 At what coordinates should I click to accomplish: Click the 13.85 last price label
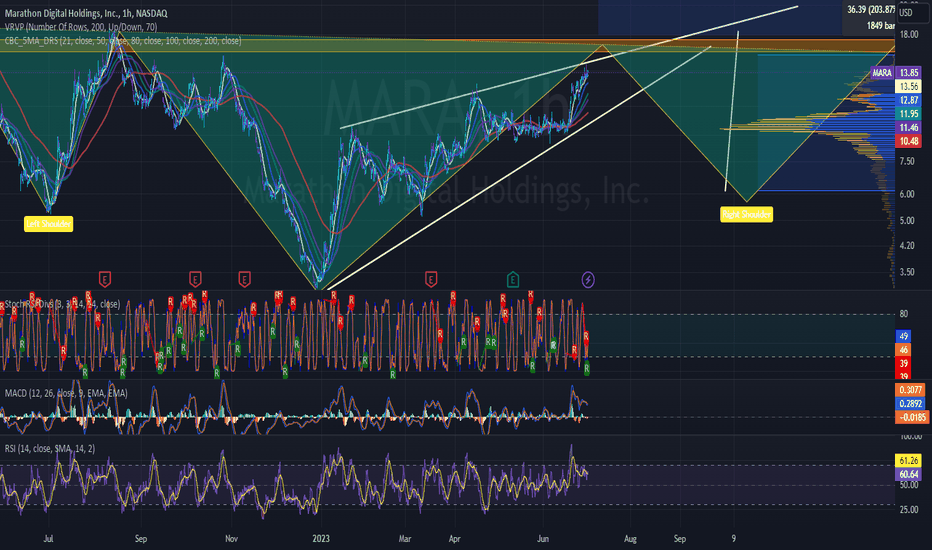click(x=909, y=73)
